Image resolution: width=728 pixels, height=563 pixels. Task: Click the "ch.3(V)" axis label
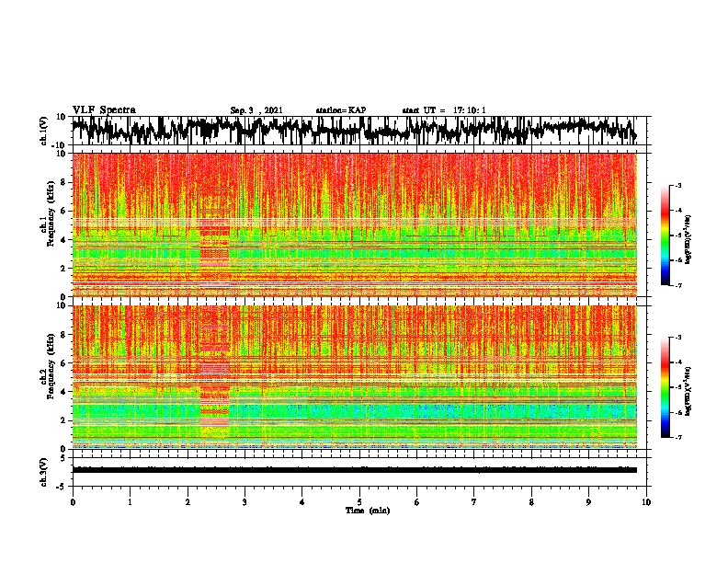pyautogui.click(x=45, y=472)
